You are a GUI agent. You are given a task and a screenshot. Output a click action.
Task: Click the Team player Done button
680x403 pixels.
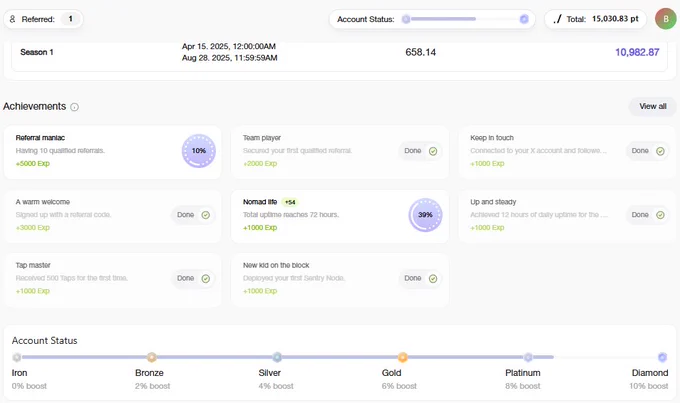click(420, 151)
